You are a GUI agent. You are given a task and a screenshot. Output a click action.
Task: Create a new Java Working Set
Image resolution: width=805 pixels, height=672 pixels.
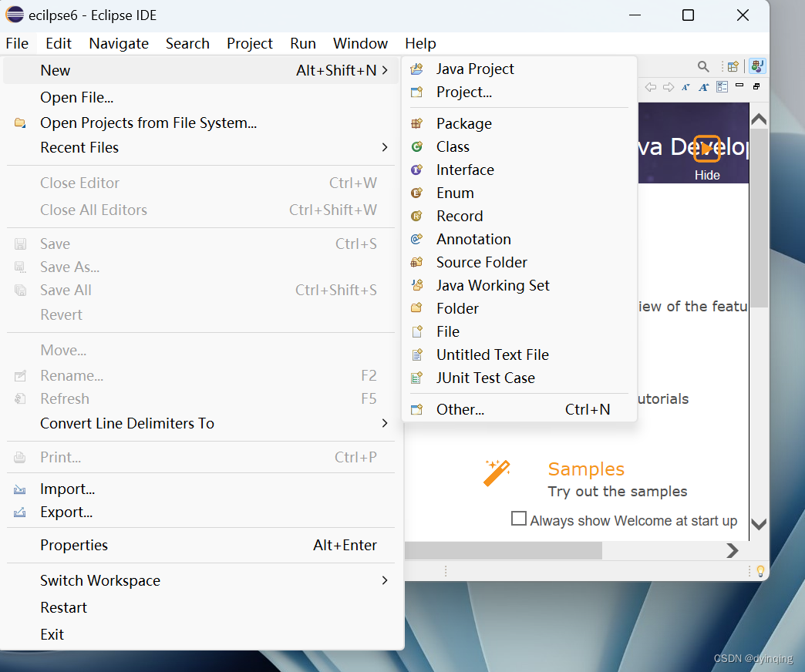click(519, 285)
